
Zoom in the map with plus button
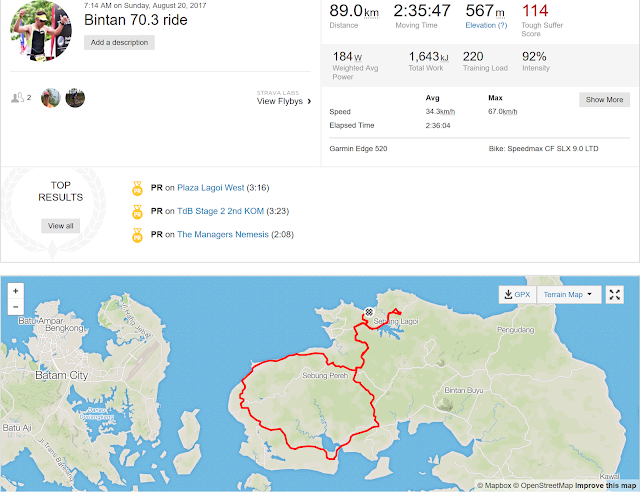(x=16, y=291)
